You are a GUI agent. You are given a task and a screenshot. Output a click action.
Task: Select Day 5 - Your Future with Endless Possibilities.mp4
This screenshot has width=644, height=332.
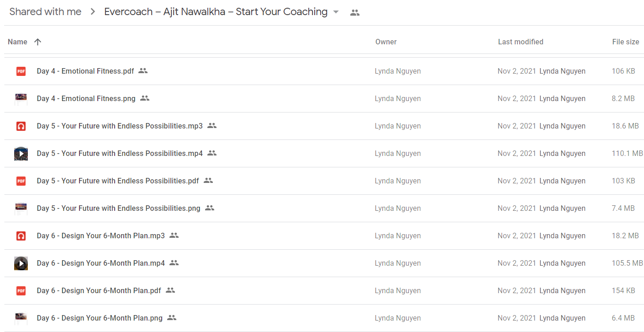[x=120, y=153]
